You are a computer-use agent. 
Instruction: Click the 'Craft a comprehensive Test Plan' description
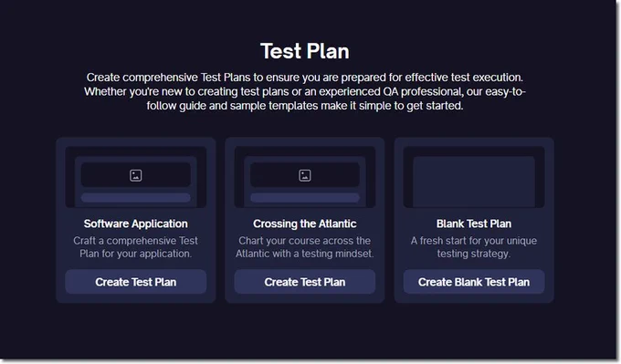[x=136, y=247]
